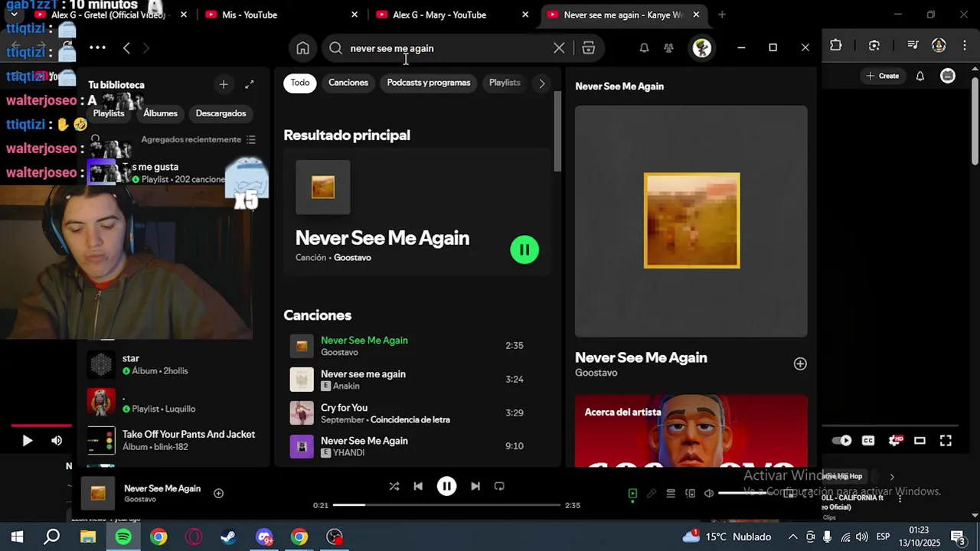Screen dimensions: 980x551
Task: Open Spotify notifications bell
Action: tap(644, 48)
